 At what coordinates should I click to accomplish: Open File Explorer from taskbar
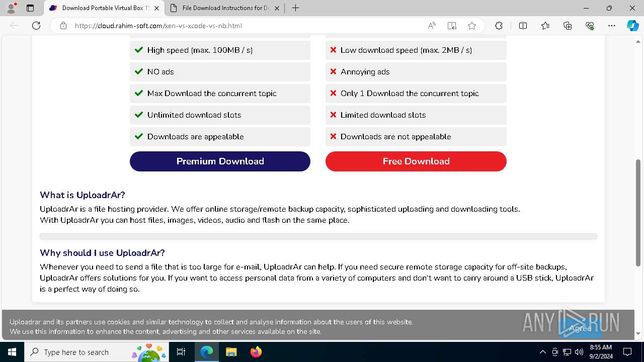coord(231,352)
